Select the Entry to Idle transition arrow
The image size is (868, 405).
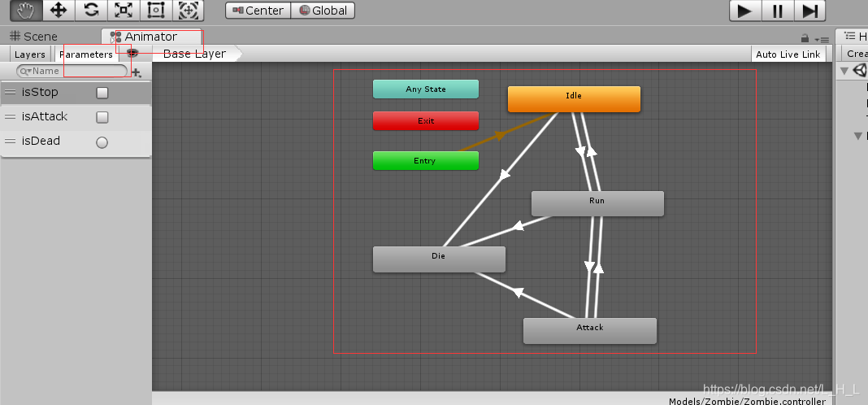tap(501, 135)
